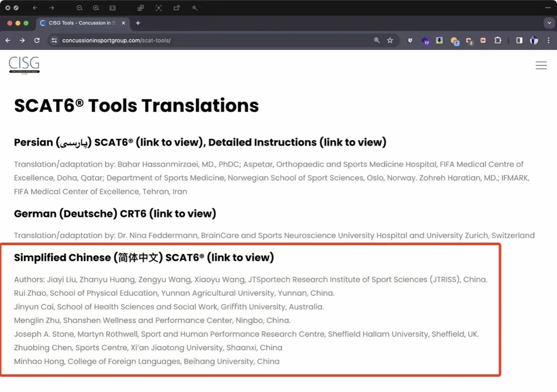Image resolution: width=557 pixels, height=392 pixels.
Task: Toggle the browser side panel
Action: [x=519, y=40]
